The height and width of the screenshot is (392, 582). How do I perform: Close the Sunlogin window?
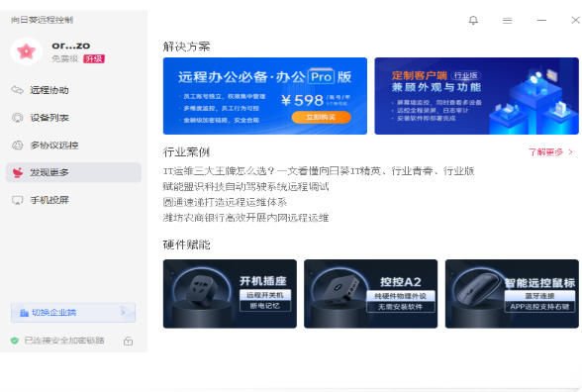(576, 20)
